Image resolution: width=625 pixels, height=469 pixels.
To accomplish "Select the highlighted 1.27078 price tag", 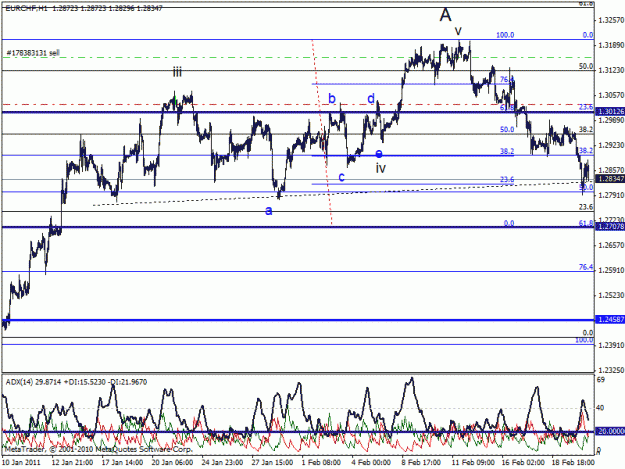I will tap(610, 227).
